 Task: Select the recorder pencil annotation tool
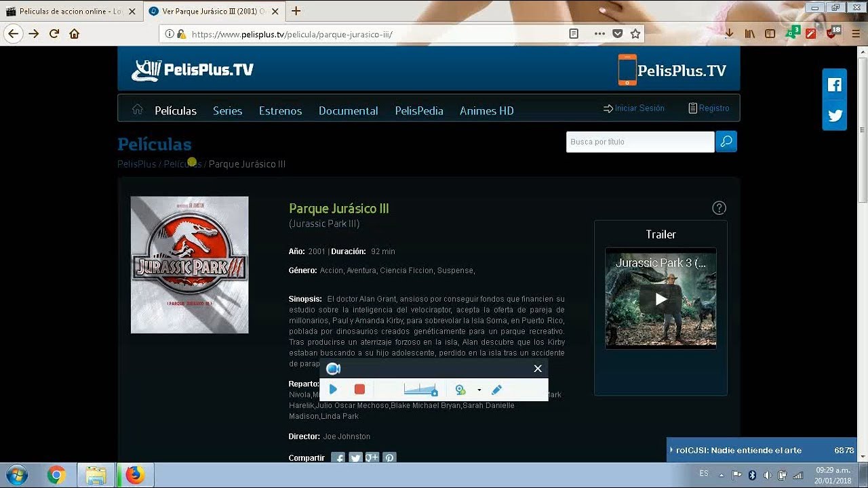click(496, 389)
